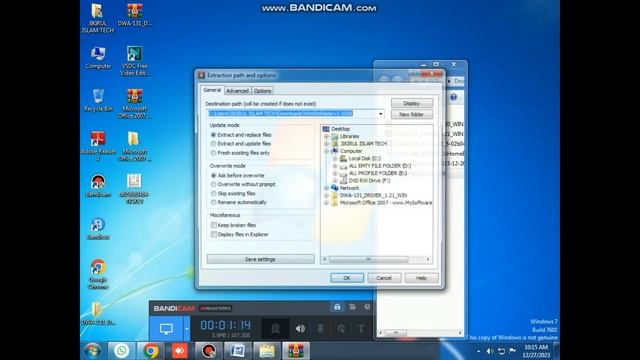Click the Bandicam lock icon
The height and width of the screenshot is (360, 640).
pos(337,307)
